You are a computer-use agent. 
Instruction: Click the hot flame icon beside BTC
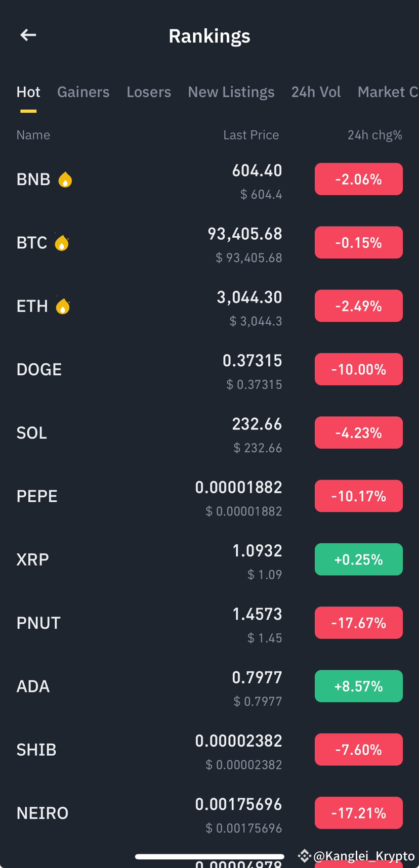(x=62, y=243)
